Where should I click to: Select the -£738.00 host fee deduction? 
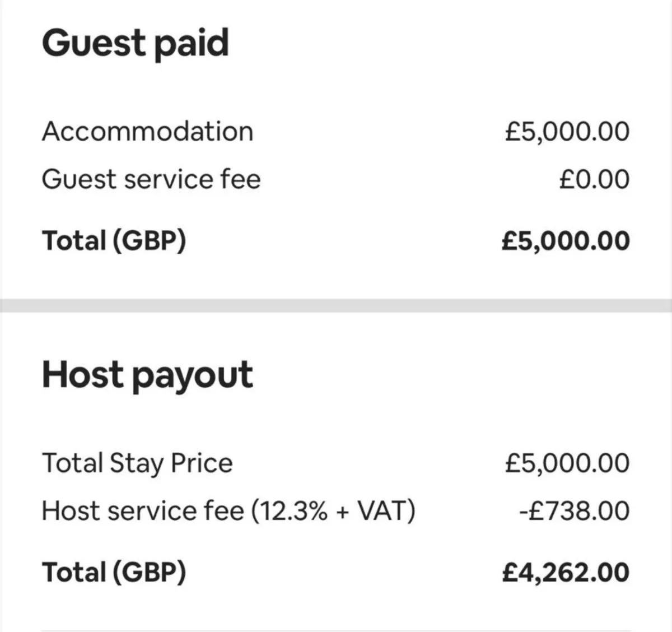point(574,511)
